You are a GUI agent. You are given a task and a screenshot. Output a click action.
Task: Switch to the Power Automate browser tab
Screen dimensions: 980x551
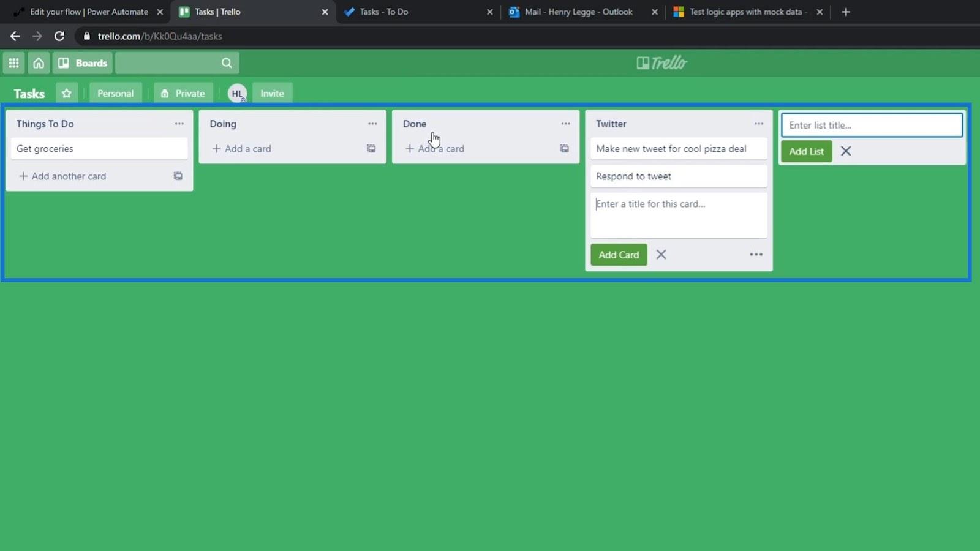pyautogui.click(x=89, y=12)
